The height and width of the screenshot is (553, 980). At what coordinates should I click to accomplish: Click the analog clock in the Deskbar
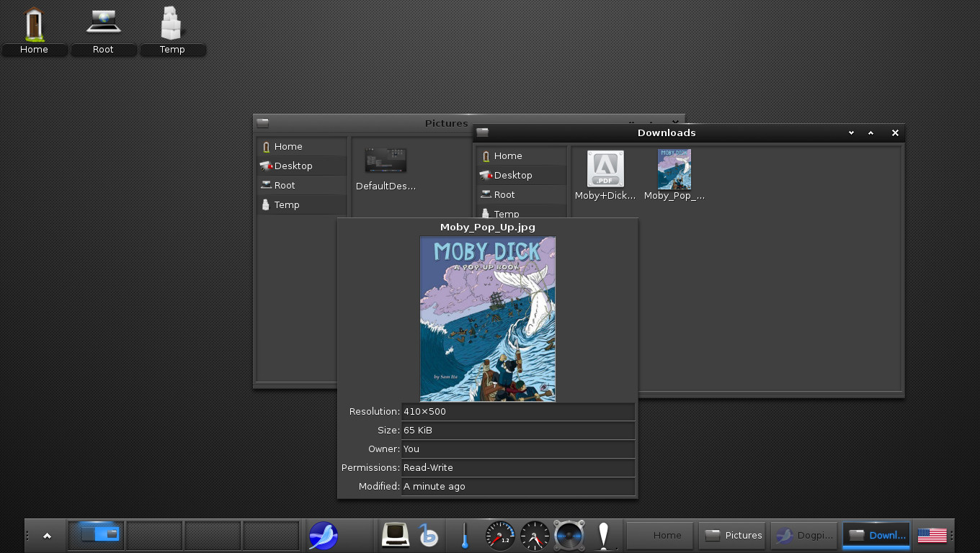point(534,536)
